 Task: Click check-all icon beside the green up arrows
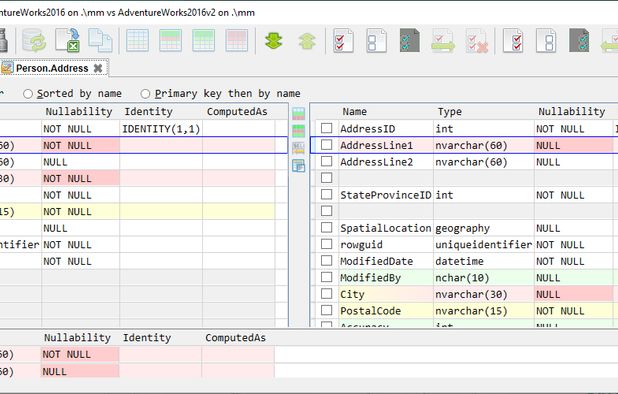point(343,40)
